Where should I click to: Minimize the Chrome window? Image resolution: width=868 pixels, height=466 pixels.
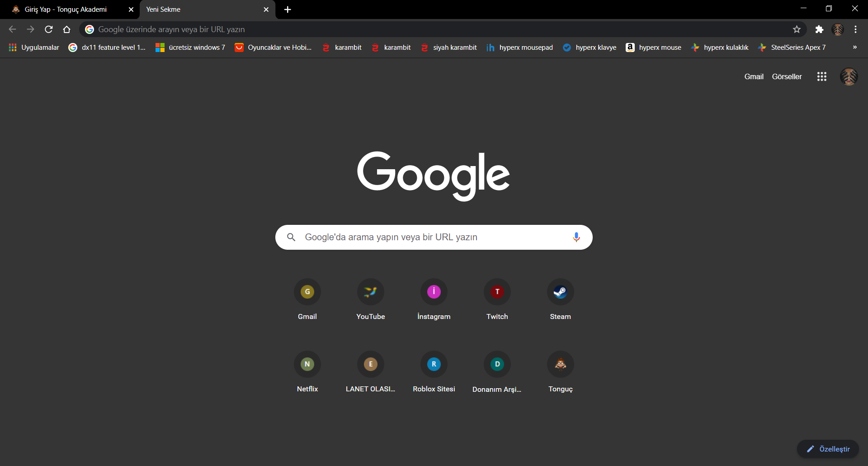tap(803, 9)
